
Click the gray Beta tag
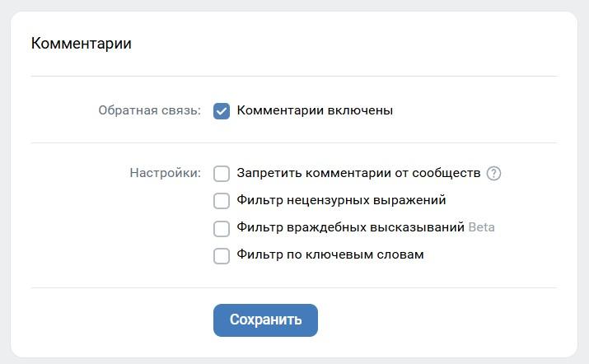click(x=482, y=227)
